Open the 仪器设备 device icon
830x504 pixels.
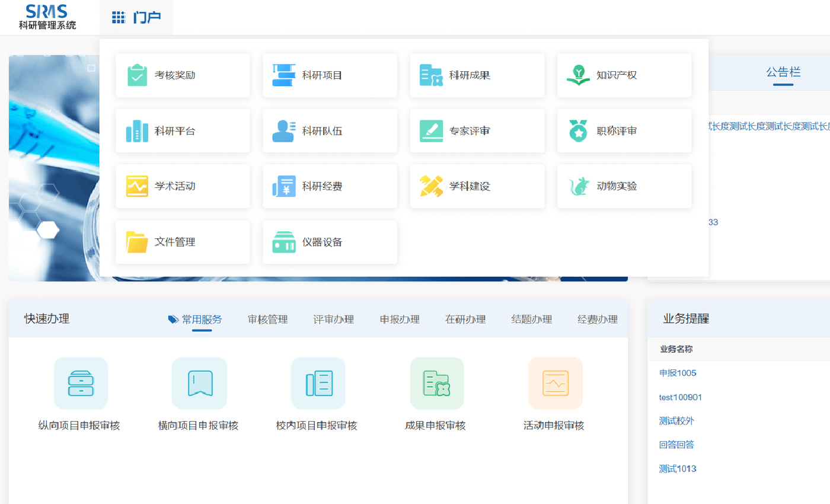point(284,242)
